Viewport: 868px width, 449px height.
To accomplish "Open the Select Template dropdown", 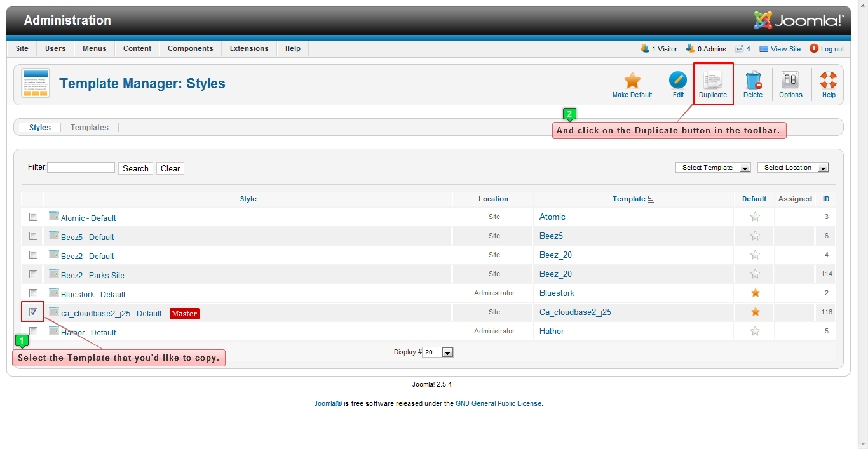I will coord(713,168).
